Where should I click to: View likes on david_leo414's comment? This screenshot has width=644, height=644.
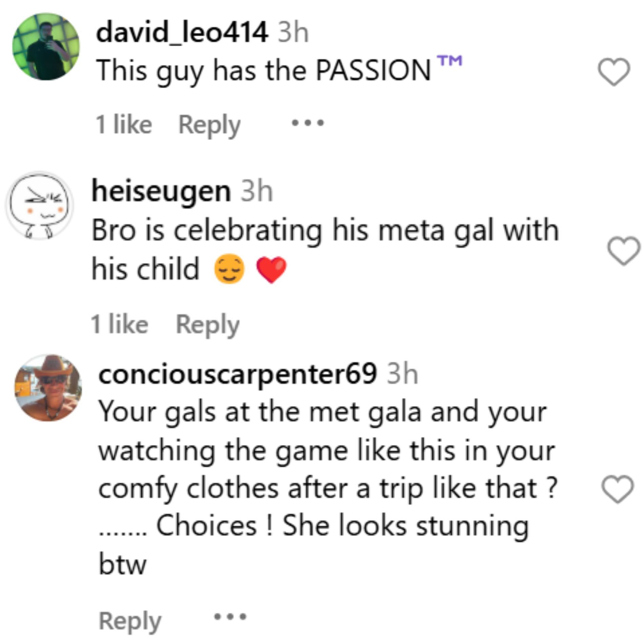pos(124,124)
